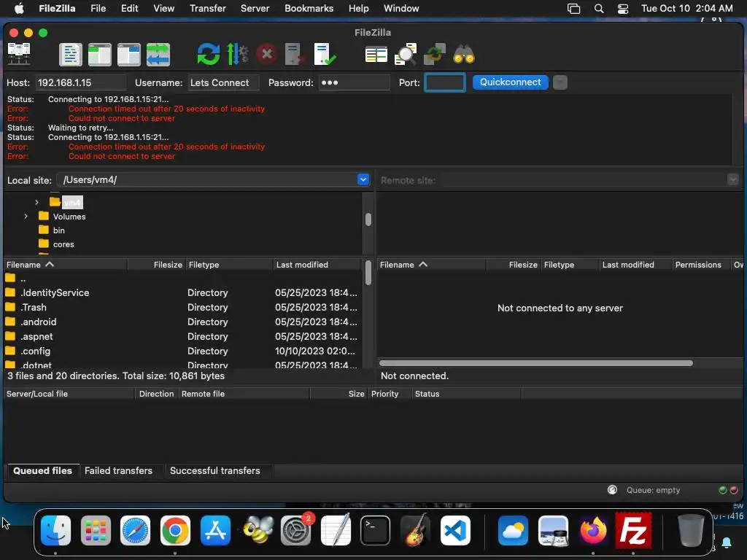Image resolution: width=747 pixels, height=560 pixels.
Task: Open the Bookmarks menu
Action: click(x=309, y=9)
